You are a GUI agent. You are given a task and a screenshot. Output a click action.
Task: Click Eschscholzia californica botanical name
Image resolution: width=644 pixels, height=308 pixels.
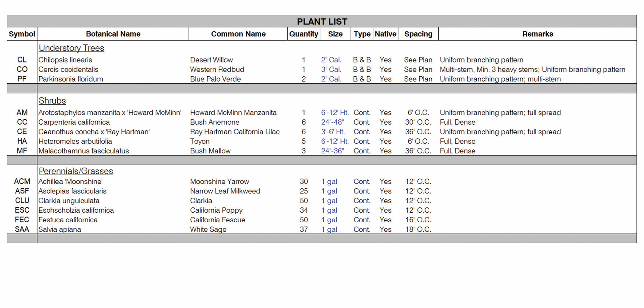pos(76,210)
